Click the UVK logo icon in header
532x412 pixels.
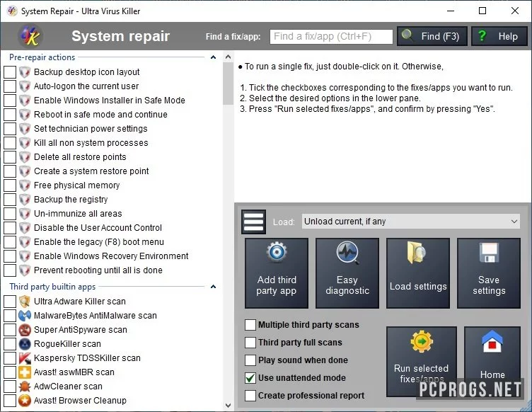click(30, 36)
